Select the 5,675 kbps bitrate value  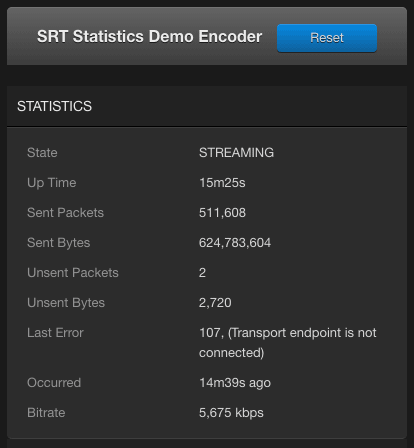pyautogui.click(x=231, y=413)
